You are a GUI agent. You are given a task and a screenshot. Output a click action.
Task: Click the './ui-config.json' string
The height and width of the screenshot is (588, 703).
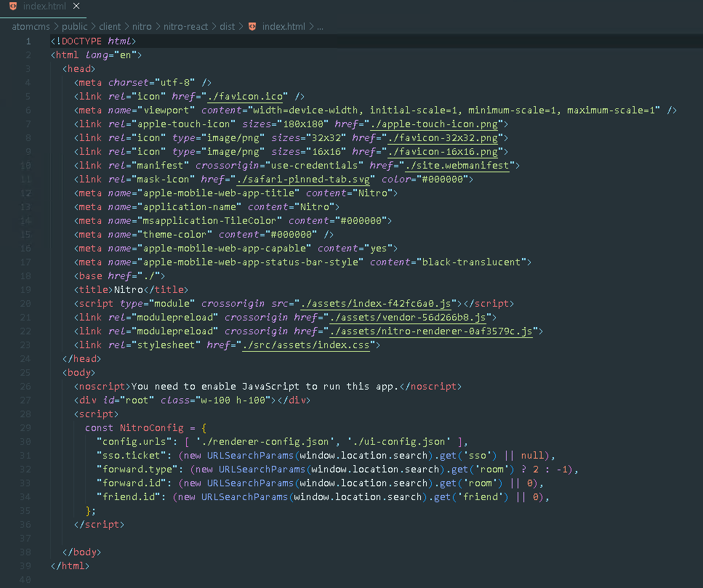[399, 442]
